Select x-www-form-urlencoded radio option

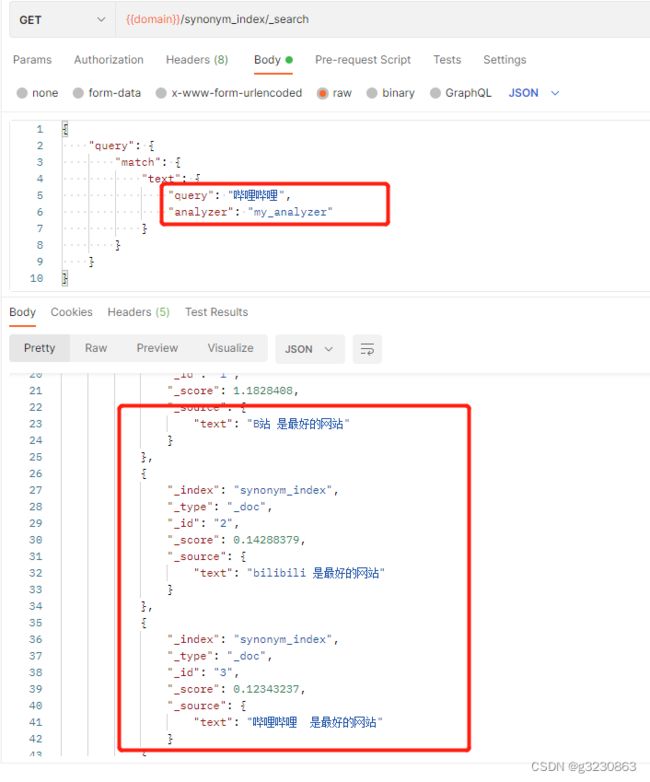161,93
